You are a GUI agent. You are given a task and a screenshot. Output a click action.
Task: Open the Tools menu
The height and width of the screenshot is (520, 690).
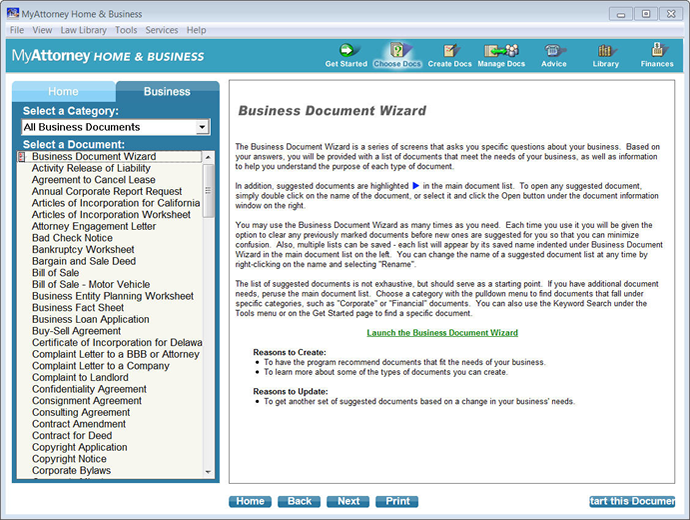tap(126, 30)
